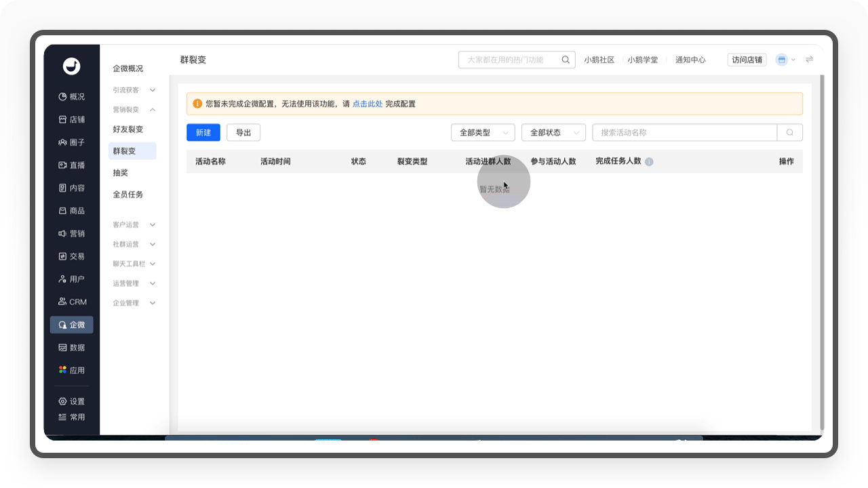
Task: Click the 导出 export button
Action: (x=243, y=133)
